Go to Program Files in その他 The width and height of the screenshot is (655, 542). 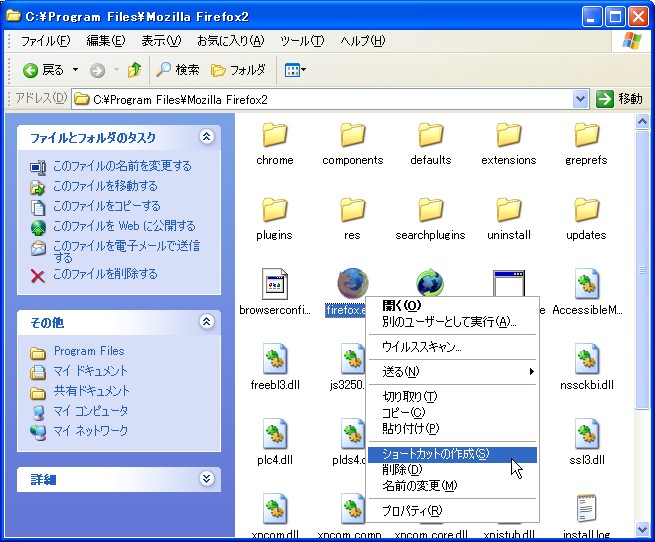89,351
